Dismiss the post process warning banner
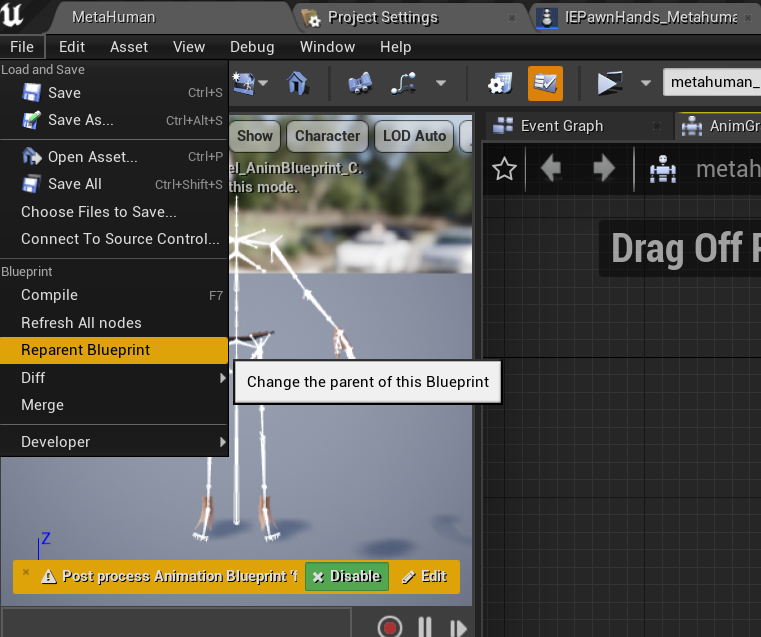The width and height of the screenshot is (761, 637). (x=26, y=572)
